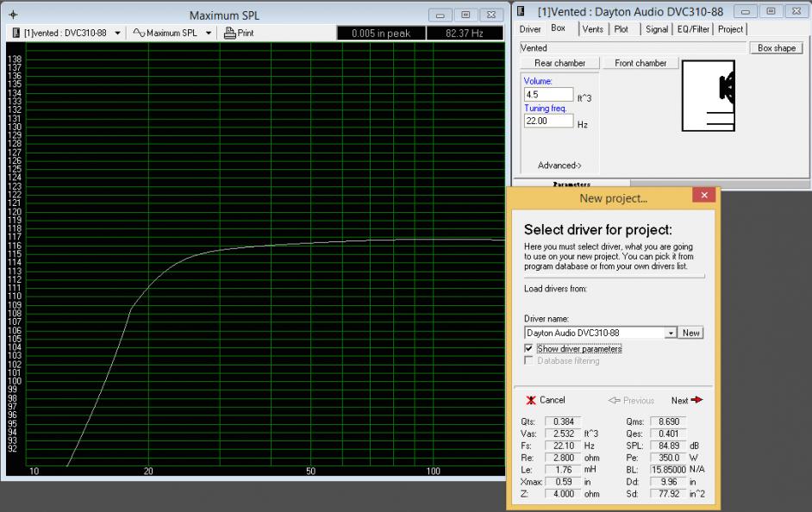The height and width of the screenshot is (512, 812).
Task: Open the EQ/Filter tab
Action: [693, 29]
